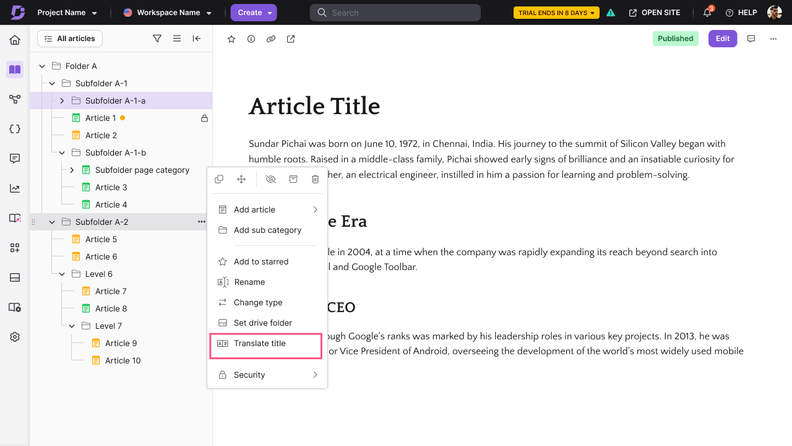The image size is (792, 446).
Task: Open the Project Name dropdown
Action: 67,13
